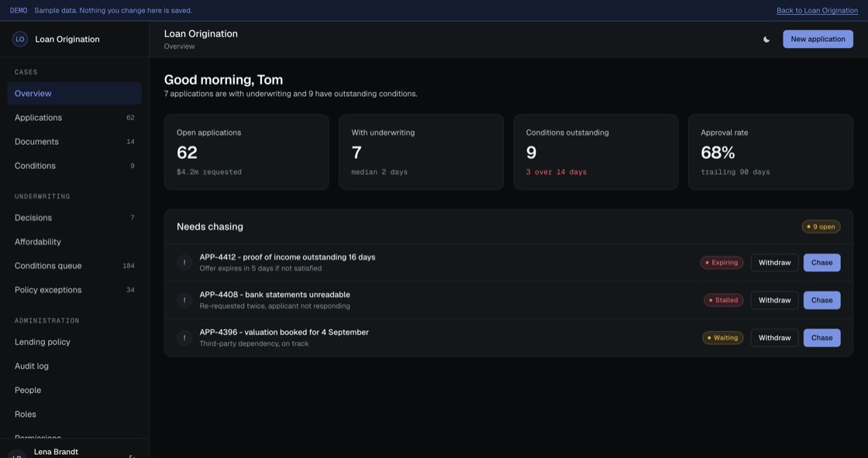Click '3 over 14 days' text

(556, 172)
